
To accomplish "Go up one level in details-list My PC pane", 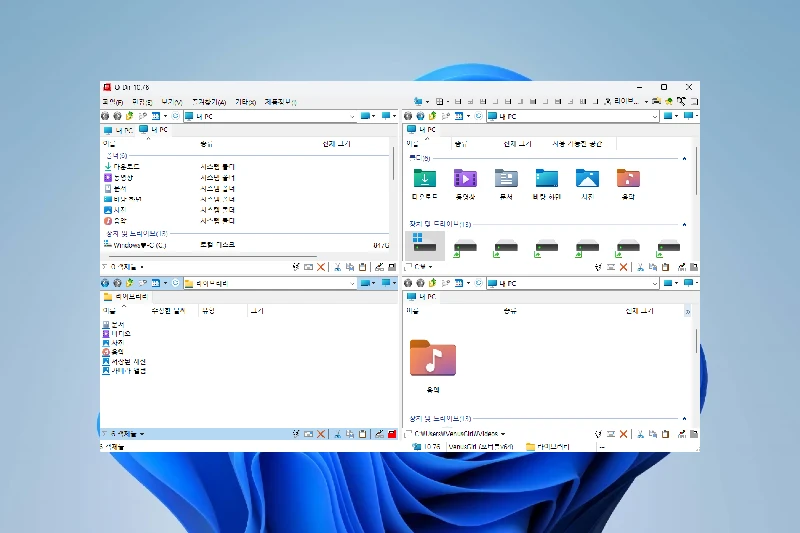I will pos(130,116).
